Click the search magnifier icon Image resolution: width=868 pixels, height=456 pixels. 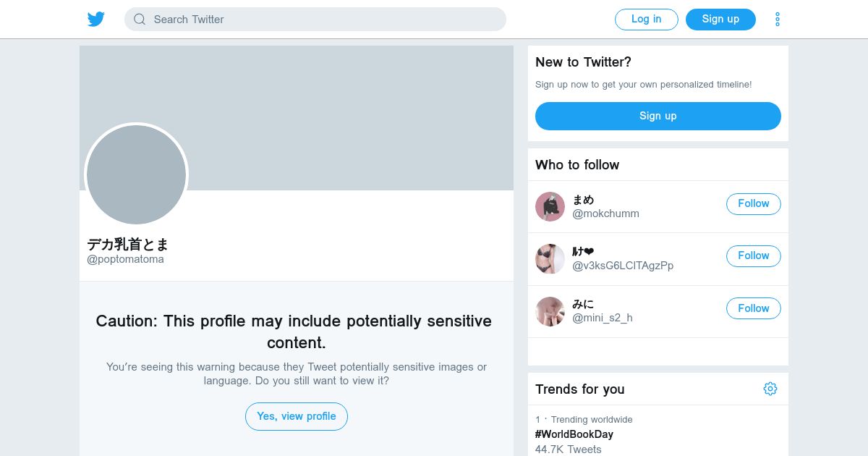[x=140, y=20]
